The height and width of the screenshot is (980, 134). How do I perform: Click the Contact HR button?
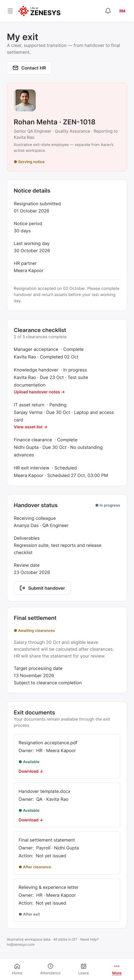click(x=29, y=68)
